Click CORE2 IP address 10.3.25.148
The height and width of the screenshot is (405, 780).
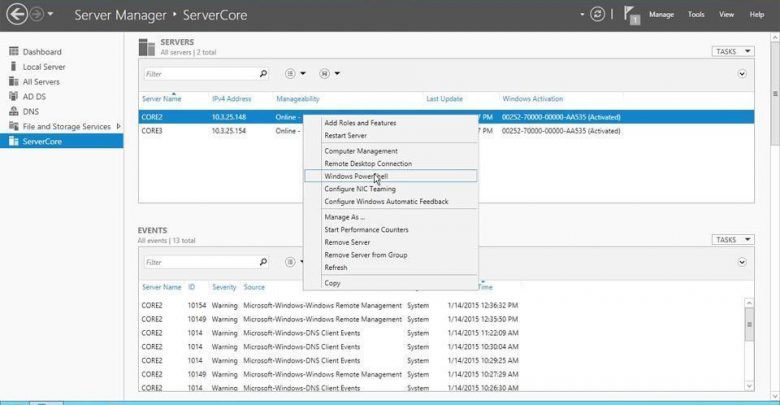click(229, 117)
